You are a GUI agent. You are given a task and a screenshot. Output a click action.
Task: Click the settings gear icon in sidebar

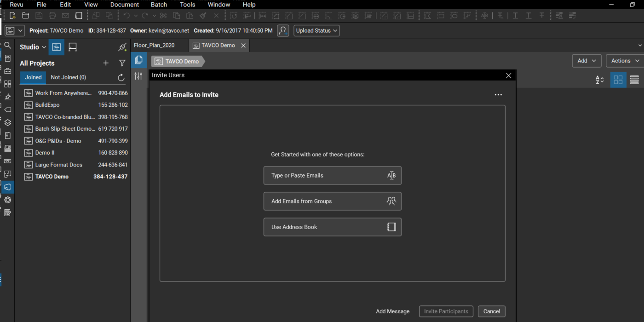(7, 200)
